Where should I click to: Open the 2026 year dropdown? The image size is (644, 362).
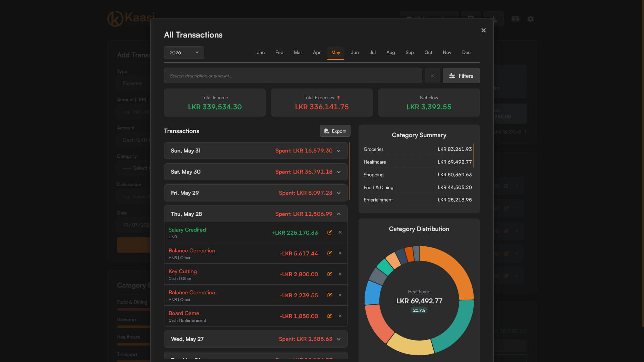(184, 53)
